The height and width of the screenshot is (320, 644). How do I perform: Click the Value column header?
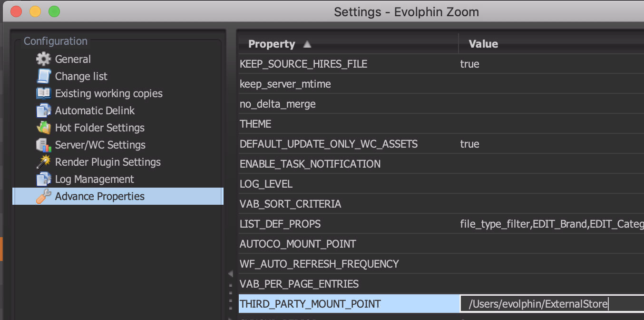[x=483, y=44]
